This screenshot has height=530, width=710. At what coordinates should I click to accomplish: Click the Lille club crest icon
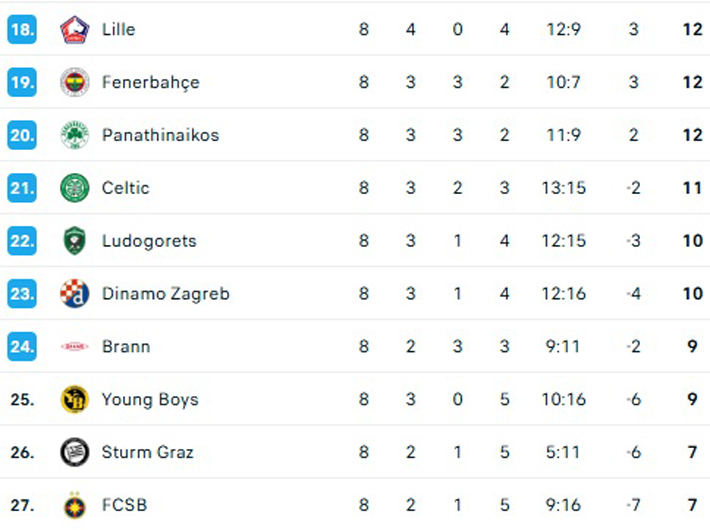pos(74,29)
